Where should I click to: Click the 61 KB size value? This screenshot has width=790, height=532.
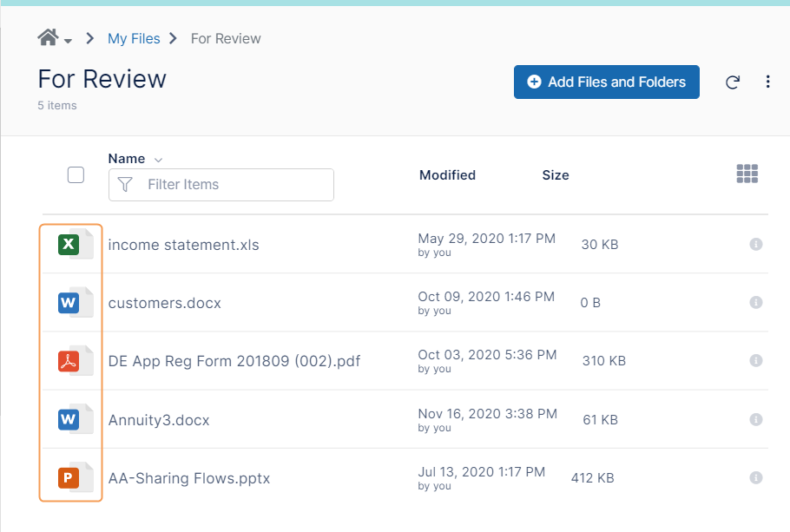pyautogui.click(x=600, y=420)
